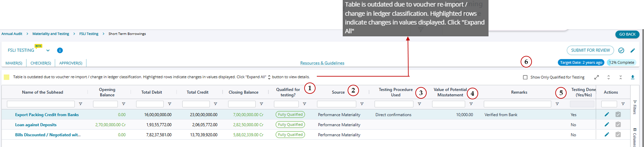
Task: Expand the FSLI Testing dropdown chevron
Action: point(48,50)
